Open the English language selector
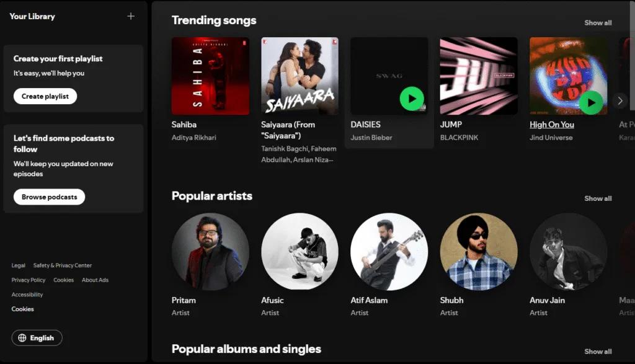The width and height of the screenshot is (635, 364). [x=37, y=338]
